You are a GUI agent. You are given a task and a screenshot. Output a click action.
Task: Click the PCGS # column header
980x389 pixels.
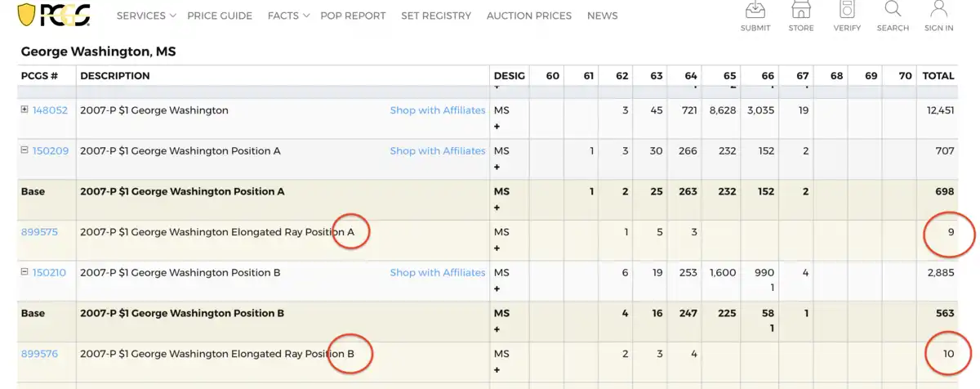click(40, 76)
